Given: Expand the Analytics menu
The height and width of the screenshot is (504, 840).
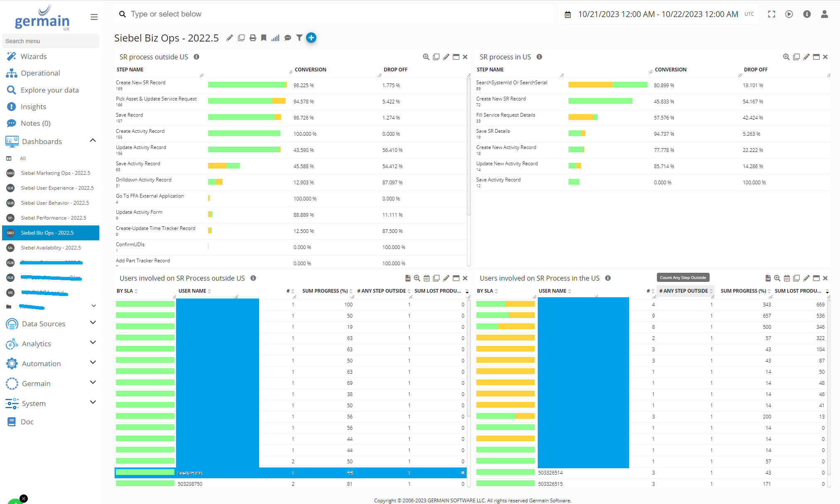Looking at the screenshot, I should pyautogui.click(x=93, y=343).
